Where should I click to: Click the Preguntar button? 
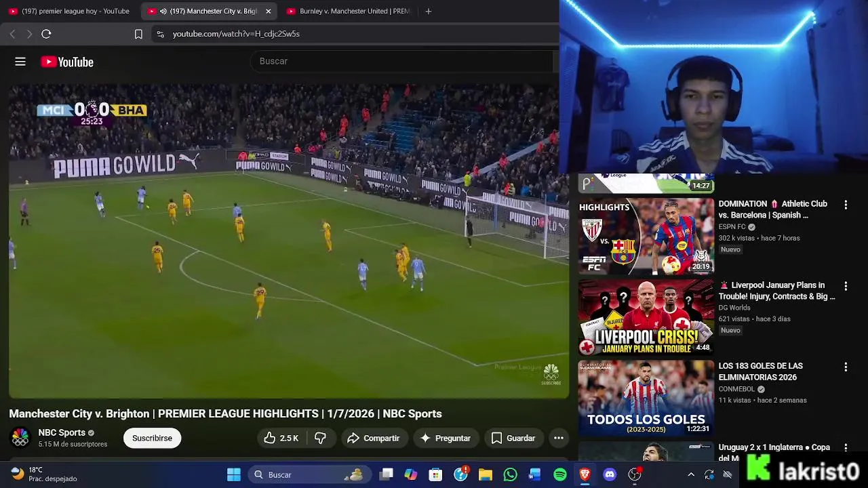tap(446, 438)
